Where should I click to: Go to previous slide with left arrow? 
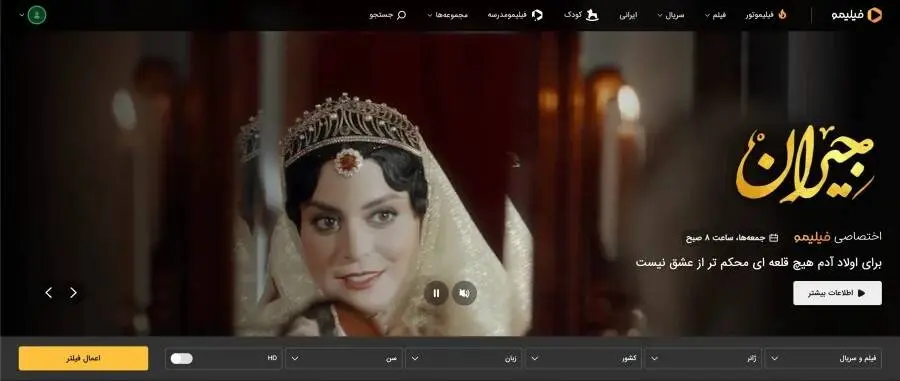coord(49,293)
